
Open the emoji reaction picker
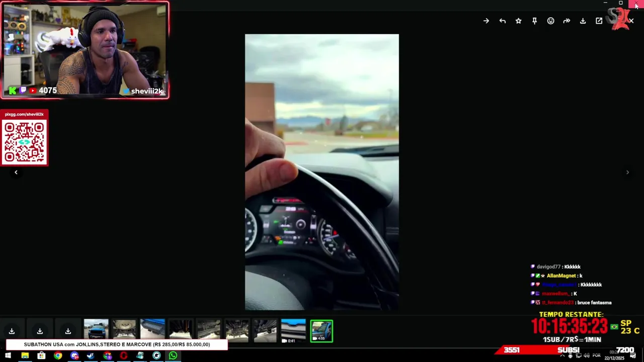click(x=550, y=21)
